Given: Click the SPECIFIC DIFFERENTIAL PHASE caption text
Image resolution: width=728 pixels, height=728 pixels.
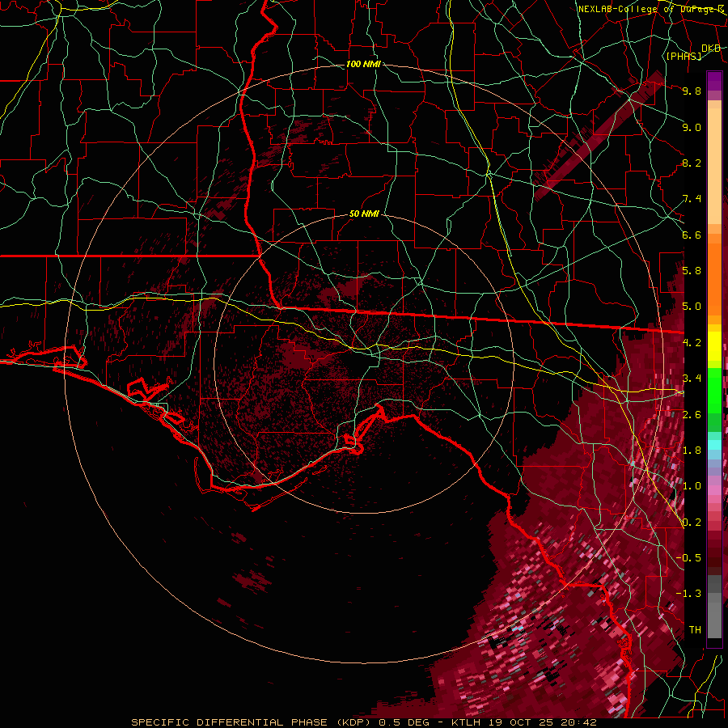Looking at the screenshot, I should click(230, 722).
